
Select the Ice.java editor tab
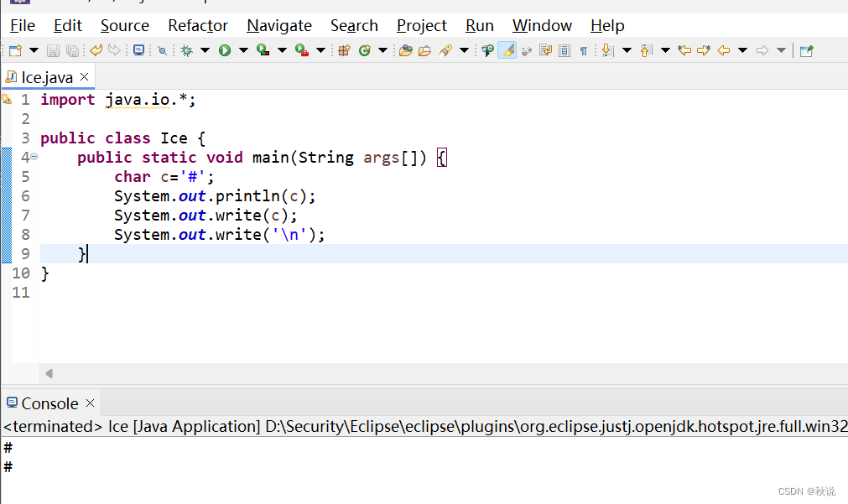[46, 77]
